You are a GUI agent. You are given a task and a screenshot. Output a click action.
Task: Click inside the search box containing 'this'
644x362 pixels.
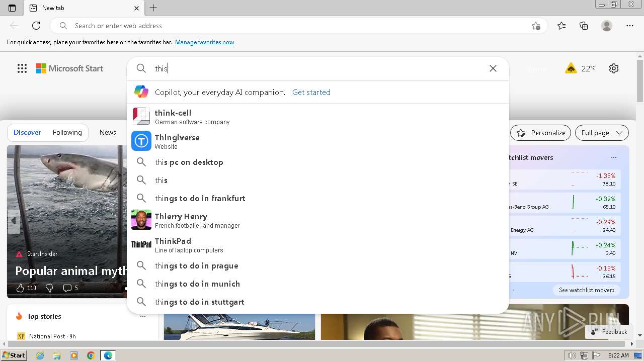point(317,68)
